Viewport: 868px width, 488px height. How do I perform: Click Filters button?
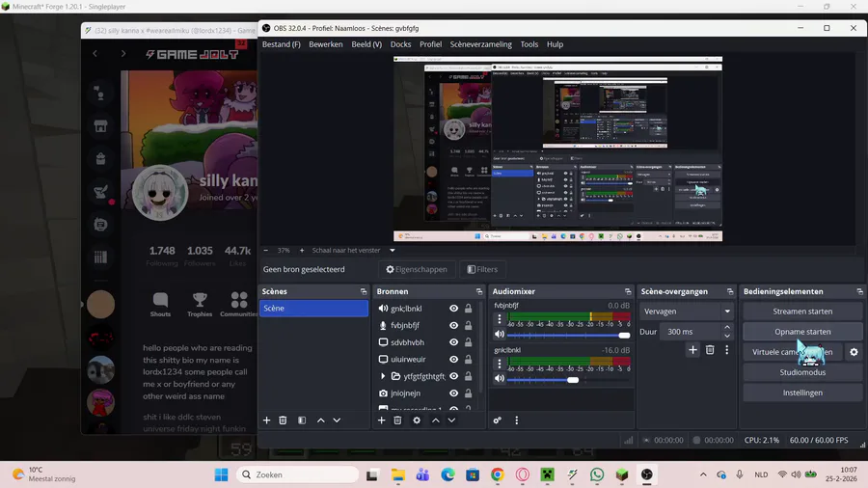482,269
